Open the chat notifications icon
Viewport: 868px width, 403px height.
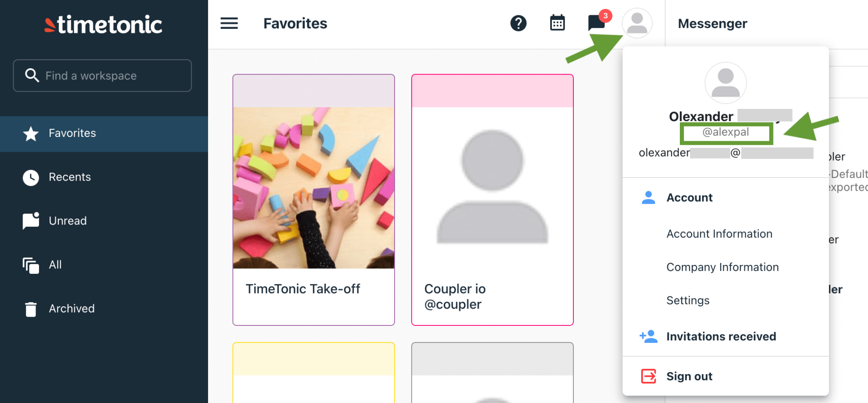click(595, 23)
